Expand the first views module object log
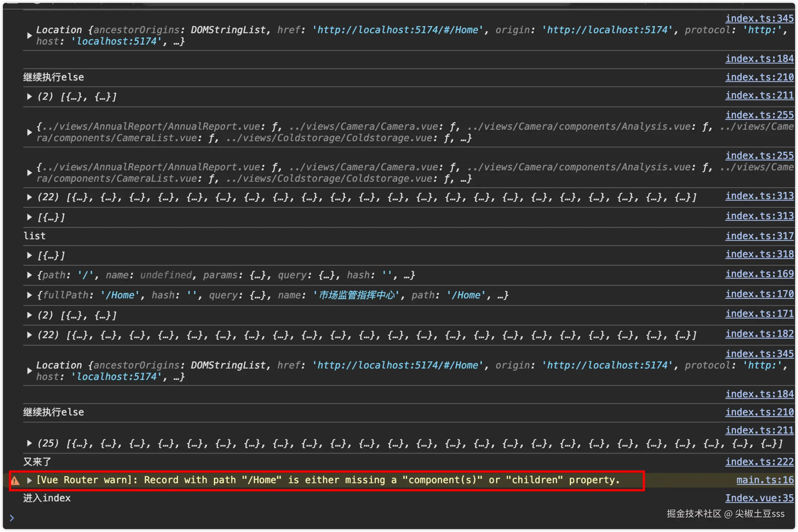 point(29,132)
